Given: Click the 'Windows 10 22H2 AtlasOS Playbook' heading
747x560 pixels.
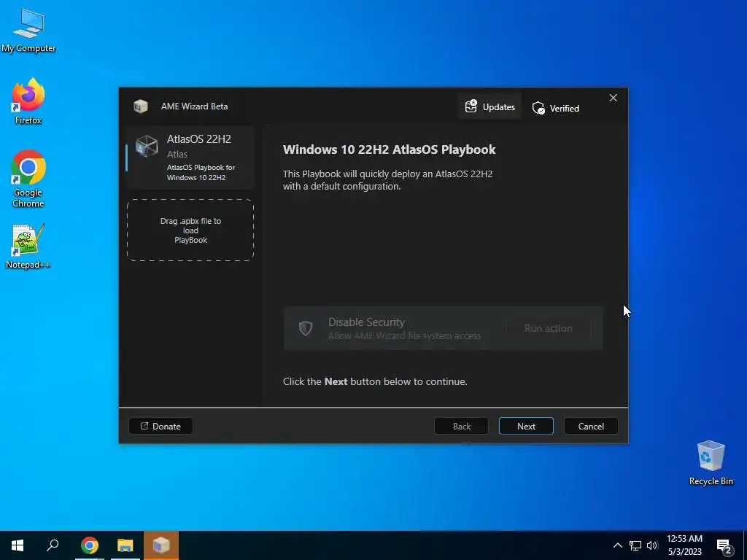Looking at the screenshot, I should click(390, 149).
